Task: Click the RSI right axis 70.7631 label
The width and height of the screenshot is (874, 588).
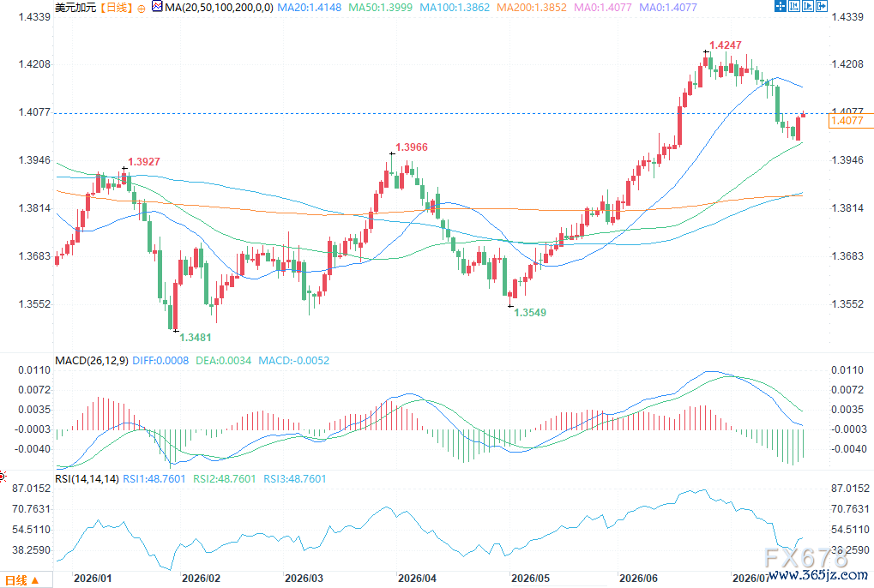Action: [x=850, y=509]
